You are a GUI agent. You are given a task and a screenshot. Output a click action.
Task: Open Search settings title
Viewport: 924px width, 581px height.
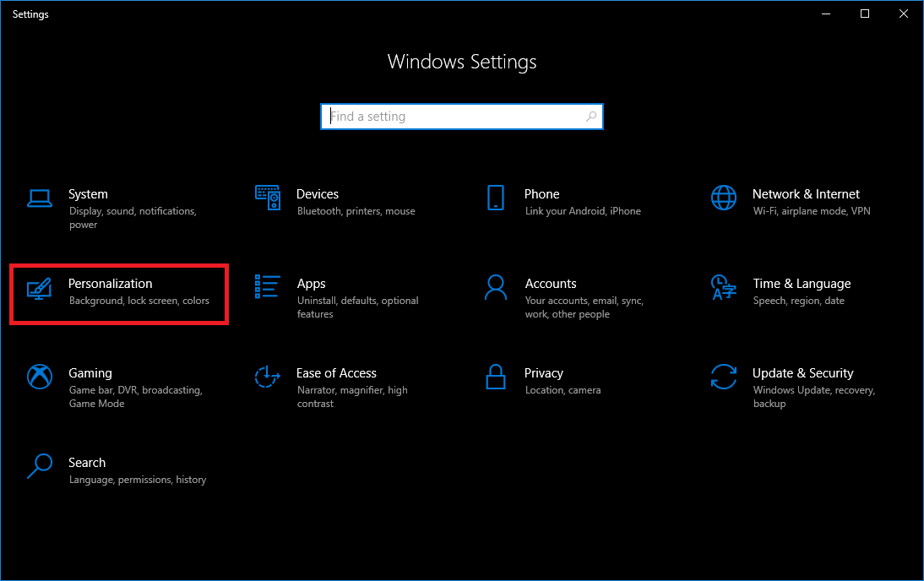(x=87, y=463)
